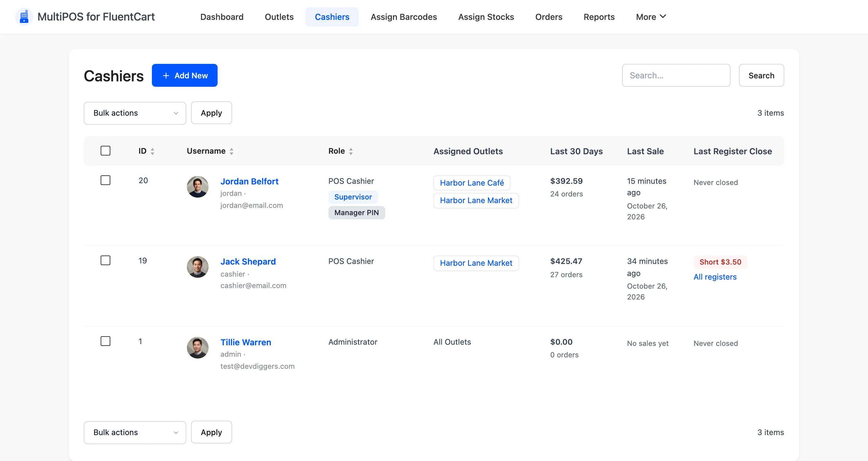Click the bottom Apply button
This screenshot has height=461, width=868.
[x=211, y=432]
